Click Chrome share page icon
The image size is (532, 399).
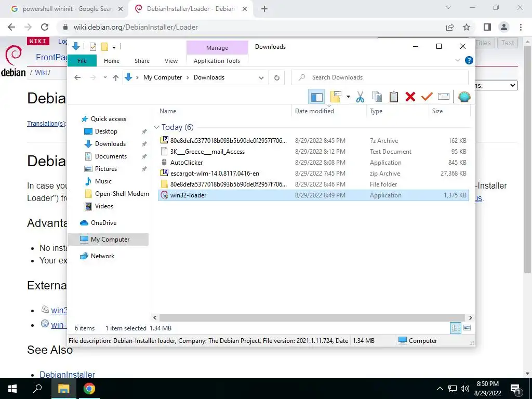(450, 27)
